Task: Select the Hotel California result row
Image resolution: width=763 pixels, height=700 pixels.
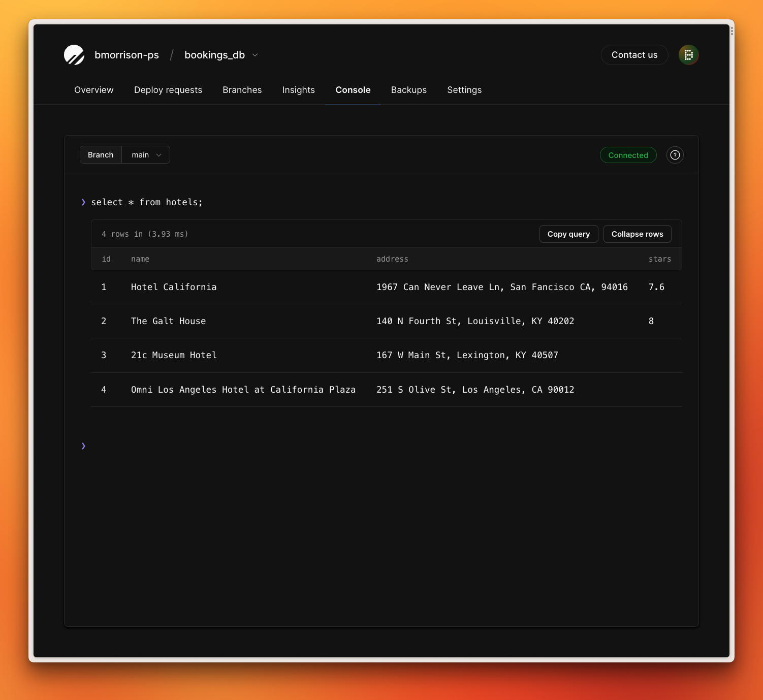Action: 356,287
